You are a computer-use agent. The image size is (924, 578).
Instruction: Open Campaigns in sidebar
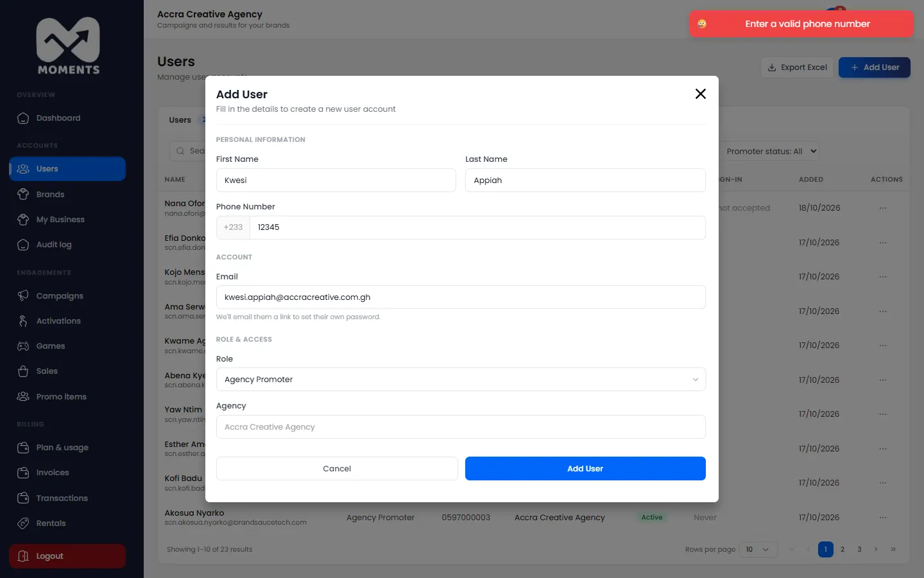tap(67, 295)
